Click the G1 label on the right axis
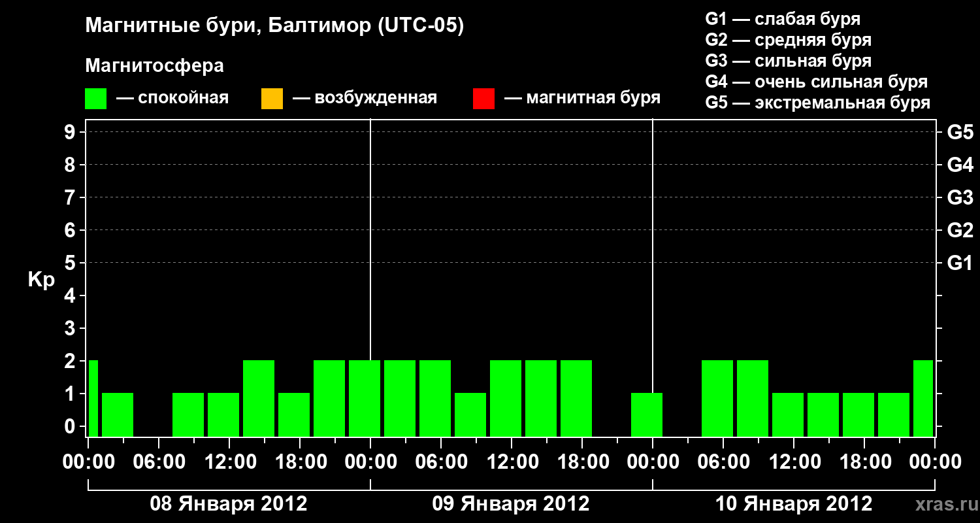This screenshot has height=523, width=980. coord(960,263)
